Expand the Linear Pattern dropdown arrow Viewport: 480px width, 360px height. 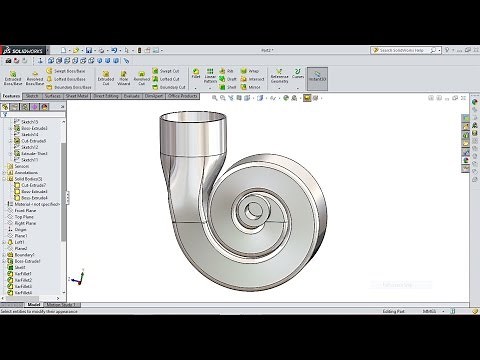tap(210, 88)
